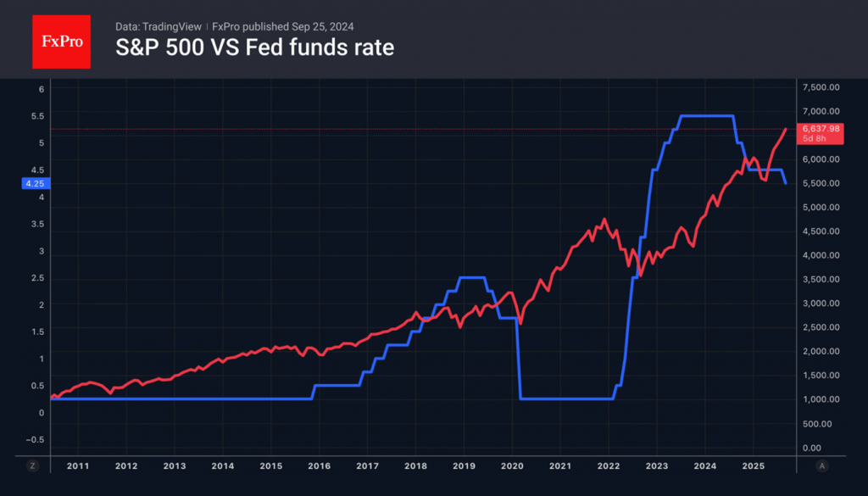This screenshot has height=496, width=868.
Task: Click the FxPro published Sep 25, 2024 text
Action: [275, 27]
